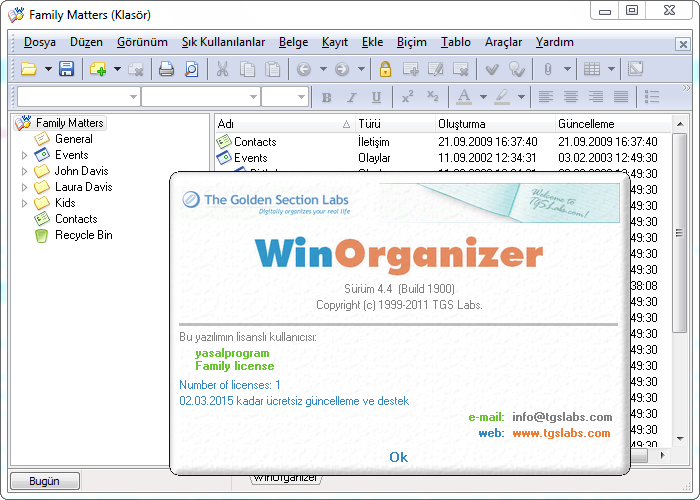Expand the Events tree node
This screenshot has width=700, height=500.
[25, 156]
